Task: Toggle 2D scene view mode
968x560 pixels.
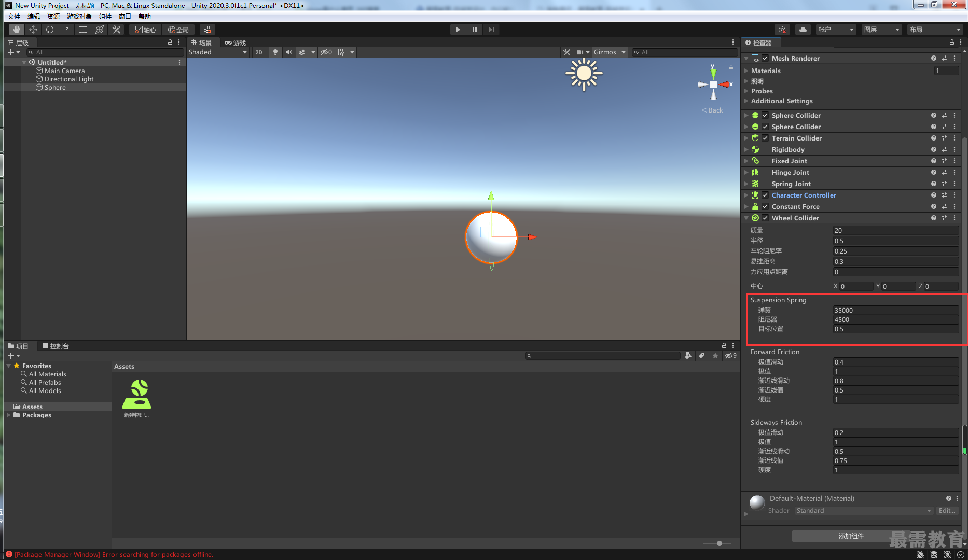Action: pos(259,52)
